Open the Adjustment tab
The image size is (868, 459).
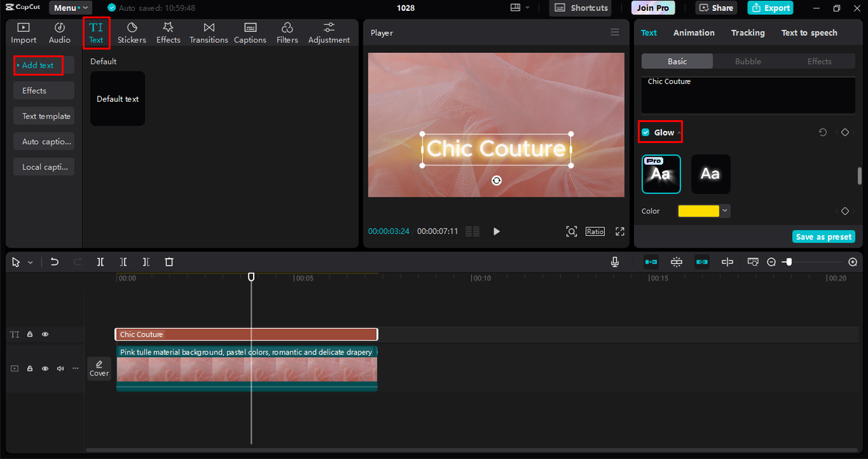pyautogui.click(x=329, y=33)
